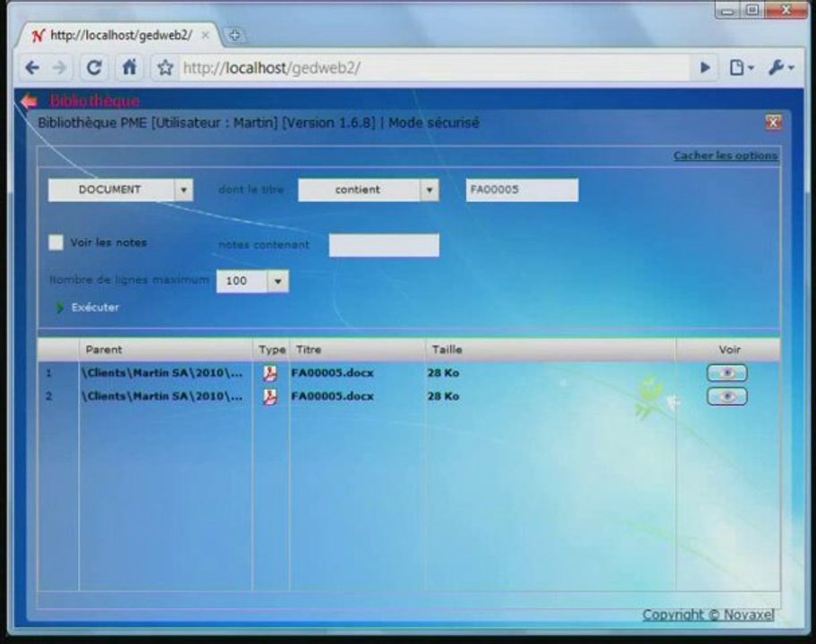Open the contient condition dropdown
This screenshot has width=816, height=644.
point(368,190)
